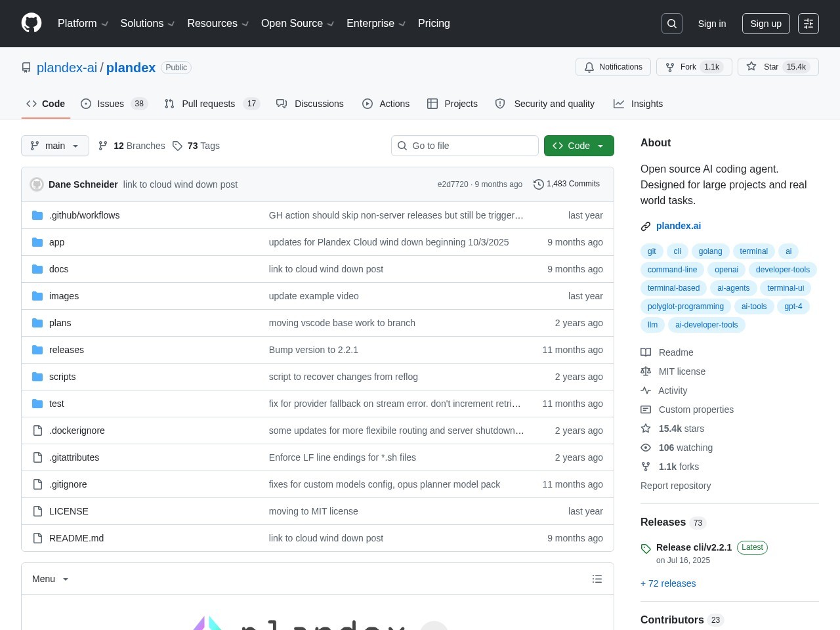The image size is (840, 630).
Task: Expand the Solutions menu
Action: [148, 24]
